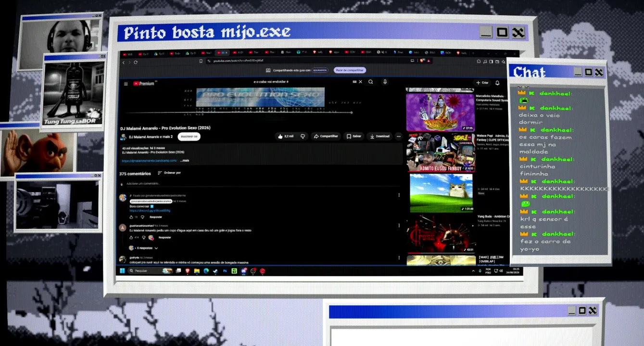This screenshot has width=644, height=346.
Task: Click Parar de compartilhar button
Action: pos(350,70)
